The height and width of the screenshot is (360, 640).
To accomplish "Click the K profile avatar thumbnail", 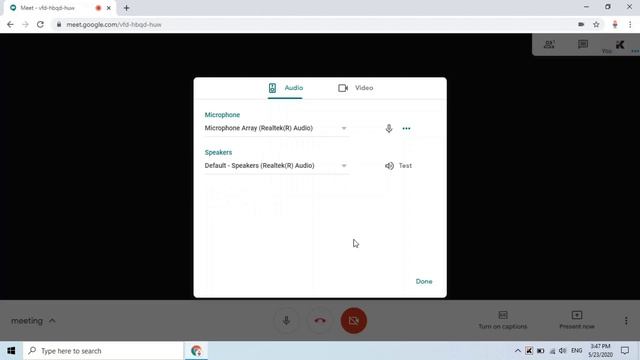I will 620,45.
